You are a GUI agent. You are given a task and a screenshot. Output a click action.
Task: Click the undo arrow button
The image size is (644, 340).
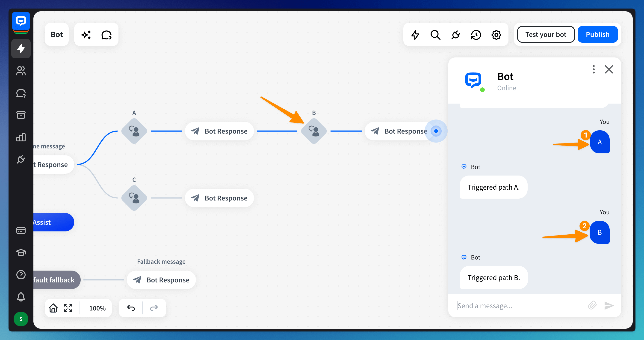pyautogui.click(x=131, y=308)
